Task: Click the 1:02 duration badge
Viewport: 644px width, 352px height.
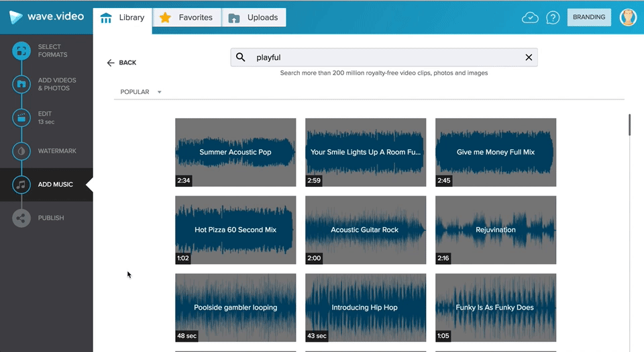Action: pyautogui.click(x=182, y=258)
